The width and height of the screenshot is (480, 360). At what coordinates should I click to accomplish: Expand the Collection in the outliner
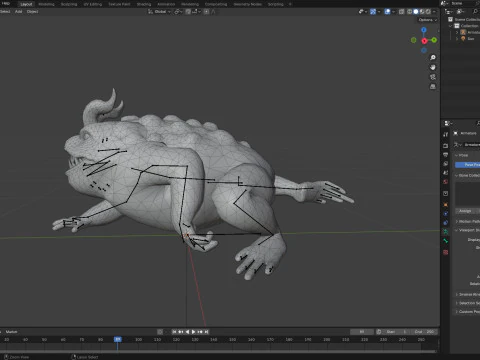point(451,26)
